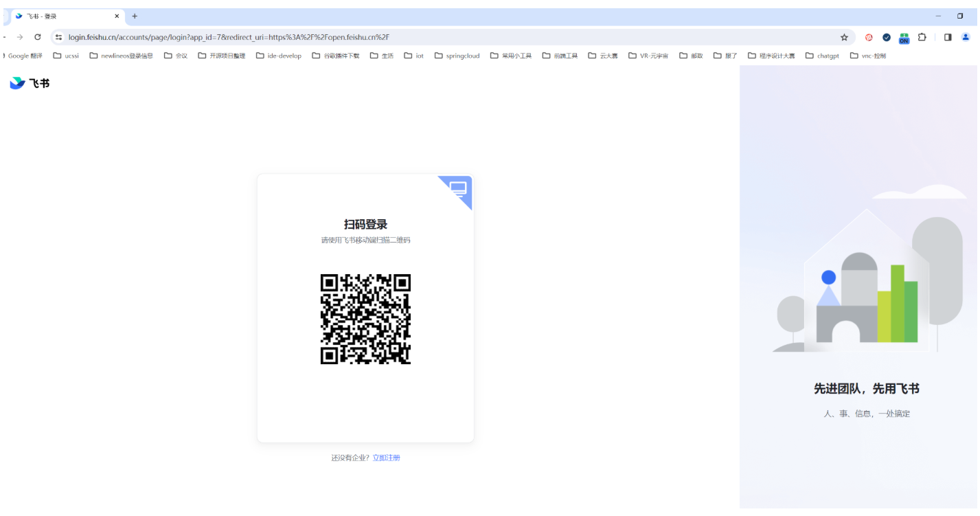Image resolution: width=980 pixels, height=516 pixels.
Task: Click the 人、事、信息，一处搞定 subtitle
Action: [x=867, y=414]
